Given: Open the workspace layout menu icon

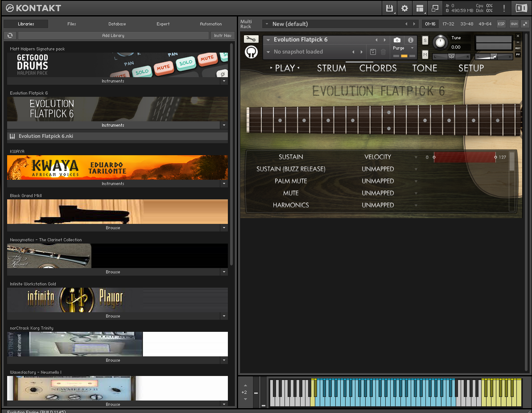Looking at the screenshot, I should click(420, 8).
